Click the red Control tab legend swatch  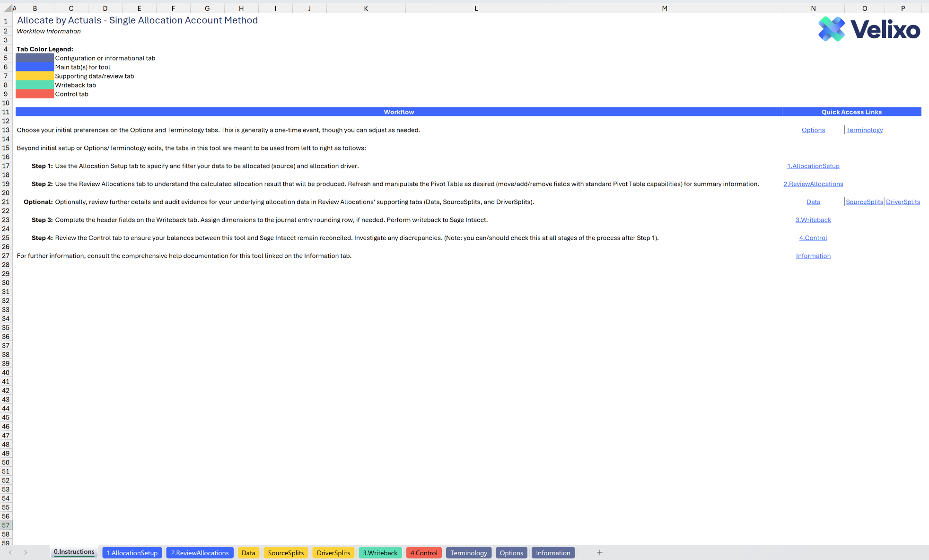pos(35,94)
